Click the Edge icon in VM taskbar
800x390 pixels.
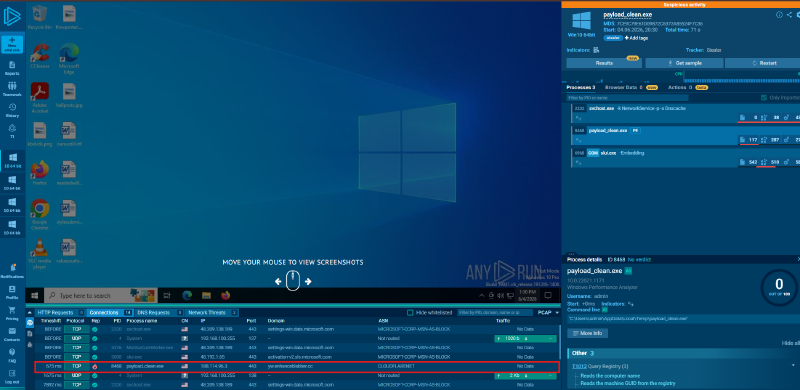coord(187,295)
